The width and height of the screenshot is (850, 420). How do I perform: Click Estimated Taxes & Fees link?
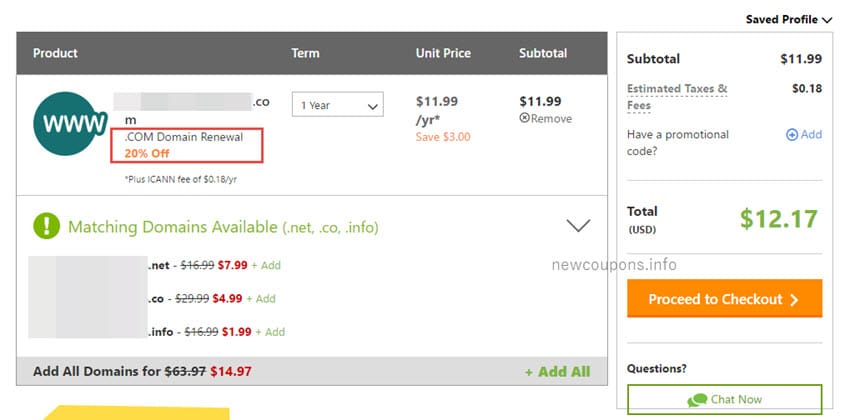pos(677,97)
